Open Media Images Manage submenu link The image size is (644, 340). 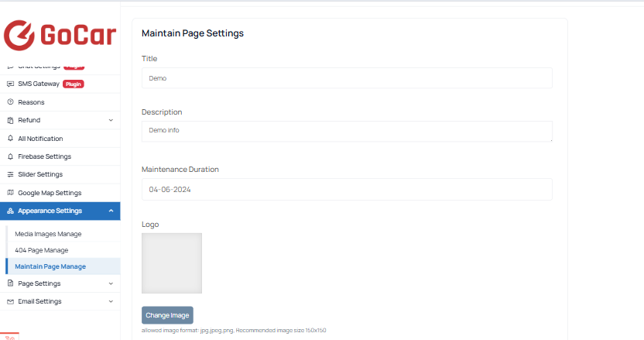(x=48, y=234)
